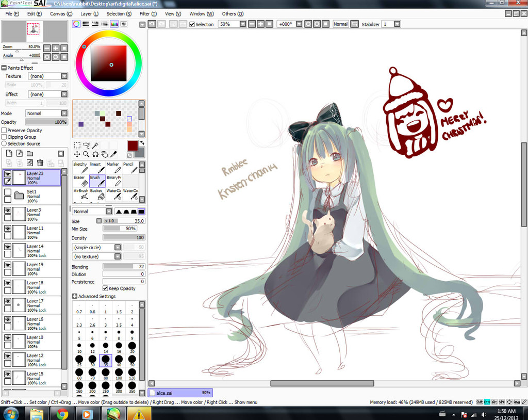Open the Filter menu
The height and width of the screenshot is (420, 528).
(148, 14)
